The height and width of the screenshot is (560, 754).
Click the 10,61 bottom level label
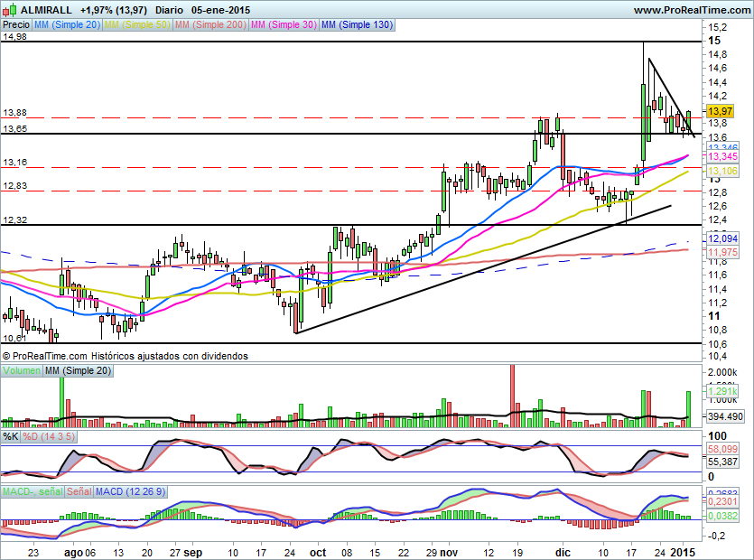(15, 338)
